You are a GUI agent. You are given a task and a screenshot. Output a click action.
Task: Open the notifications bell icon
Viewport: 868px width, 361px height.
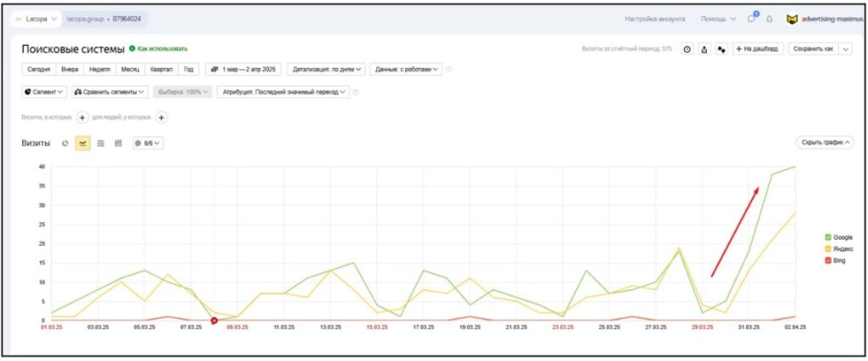(770, 18)
